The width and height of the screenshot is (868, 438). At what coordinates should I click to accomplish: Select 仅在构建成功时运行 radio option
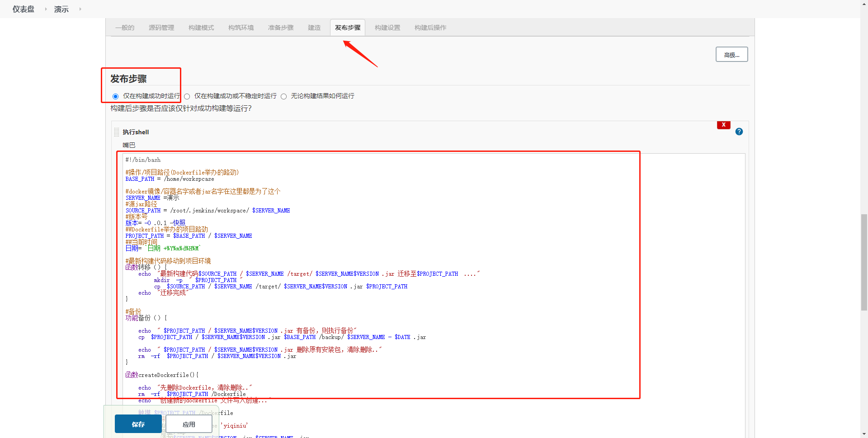tap(116, 96)
